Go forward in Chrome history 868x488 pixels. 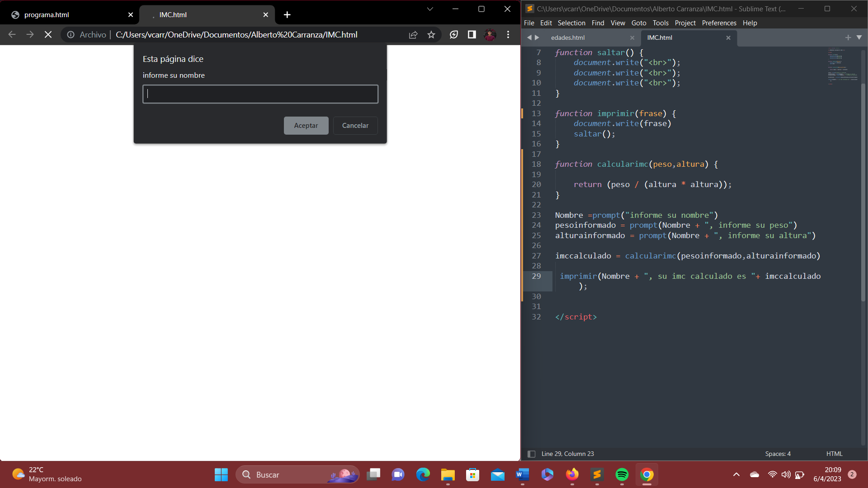coord(30,35)
